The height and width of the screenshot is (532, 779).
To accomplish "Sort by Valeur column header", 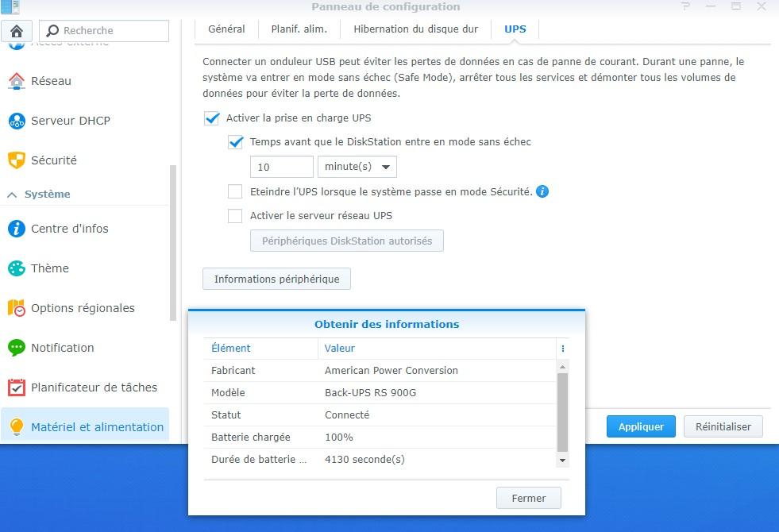I will [x=438, y=349].
